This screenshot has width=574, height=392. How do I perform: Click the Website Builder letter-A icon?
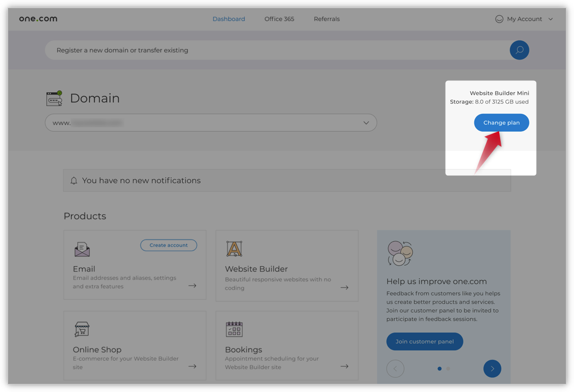234,249
